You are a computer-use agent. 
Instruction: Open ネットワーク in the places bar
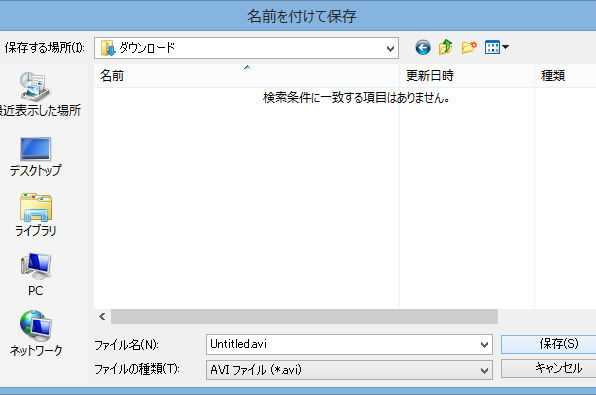click(36, 333)
